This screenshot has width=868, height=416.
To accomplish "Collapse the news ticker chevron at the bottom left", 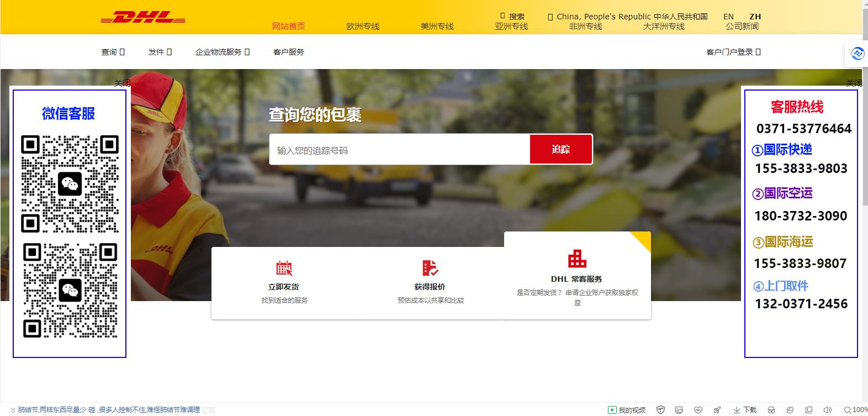I will click(13, 410).
